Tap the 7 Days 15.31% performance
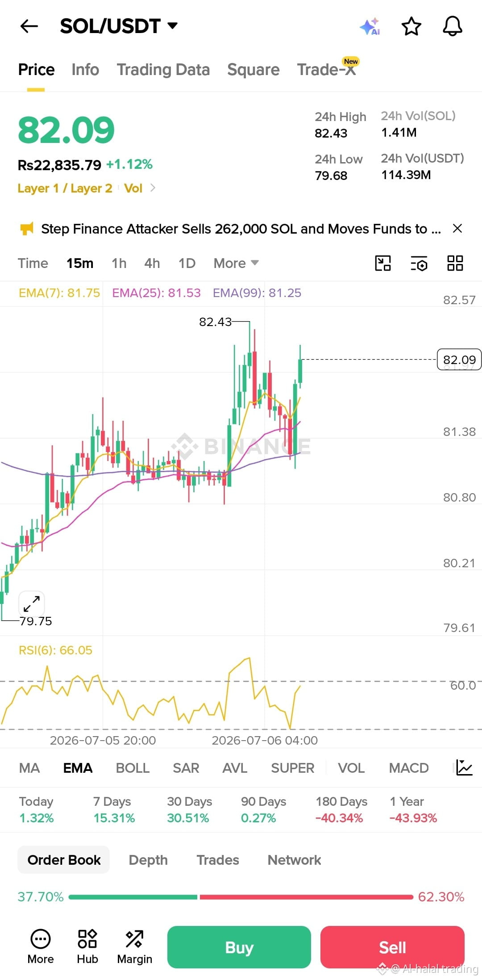Image resolution: width=482 pixels, height=980 pixels. (x=114, y=810)
